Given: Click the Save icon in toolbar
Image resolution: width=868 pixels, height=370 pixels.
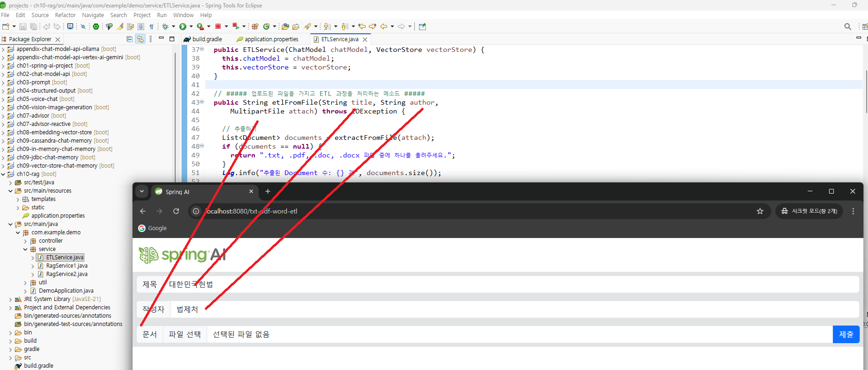Looking at the screenshot, I should 23,26.
